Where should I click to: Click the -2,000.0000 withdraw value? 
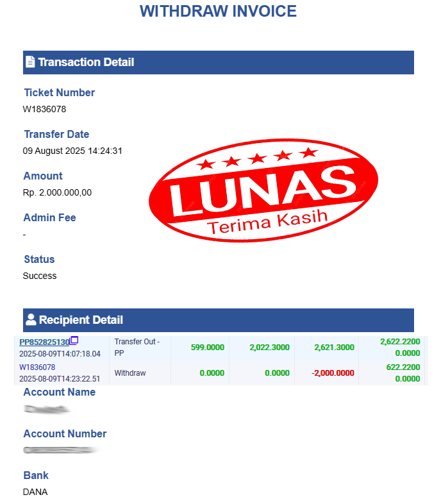(333, 373)
